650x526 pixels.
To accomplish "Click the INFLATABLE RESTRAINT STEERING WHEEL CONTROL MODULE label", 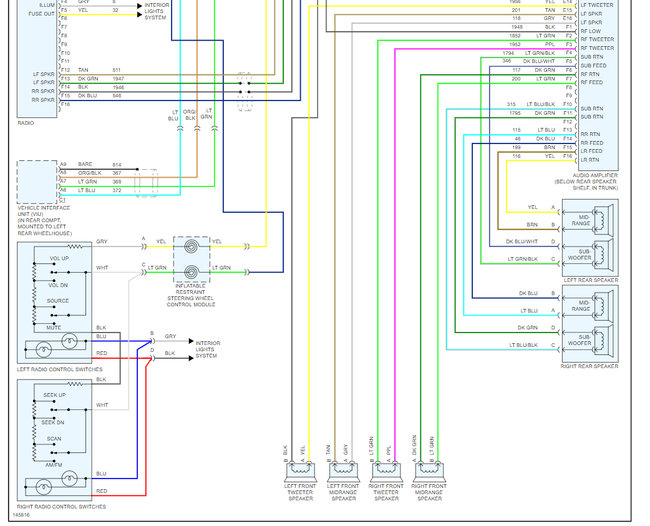I will [191, 295].
